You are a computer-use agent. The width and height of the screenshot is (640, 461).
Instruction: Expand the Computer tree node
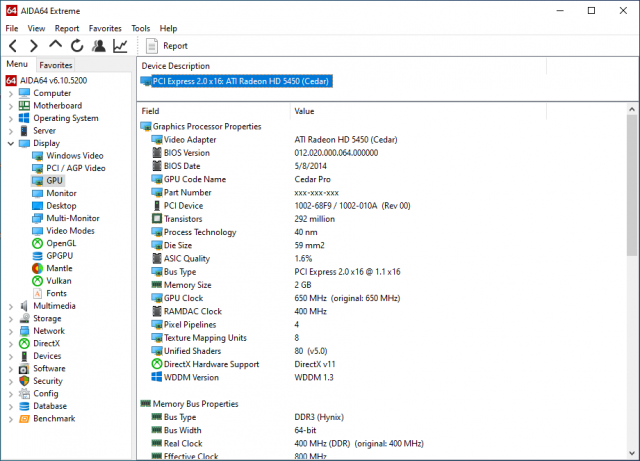(x=11, y=94)
